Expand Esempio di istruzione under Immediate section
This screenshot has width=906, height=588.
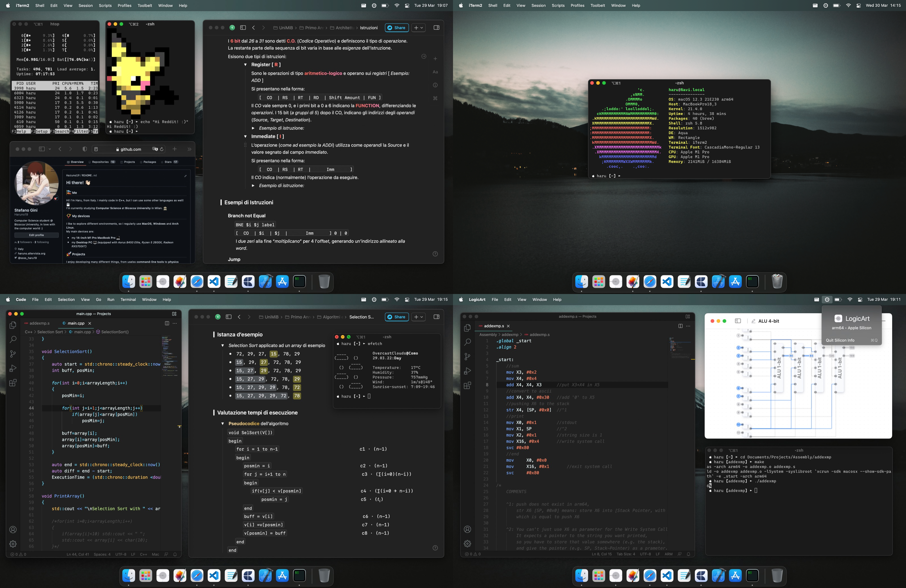253,186
